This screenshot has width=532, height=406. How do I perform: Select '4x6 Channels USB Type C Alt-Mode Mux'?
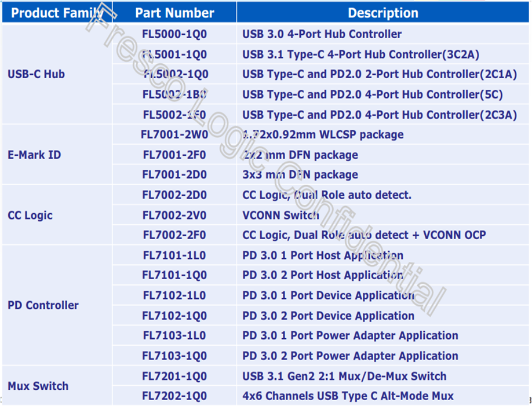pyautogui.click(x=348, y=396)
